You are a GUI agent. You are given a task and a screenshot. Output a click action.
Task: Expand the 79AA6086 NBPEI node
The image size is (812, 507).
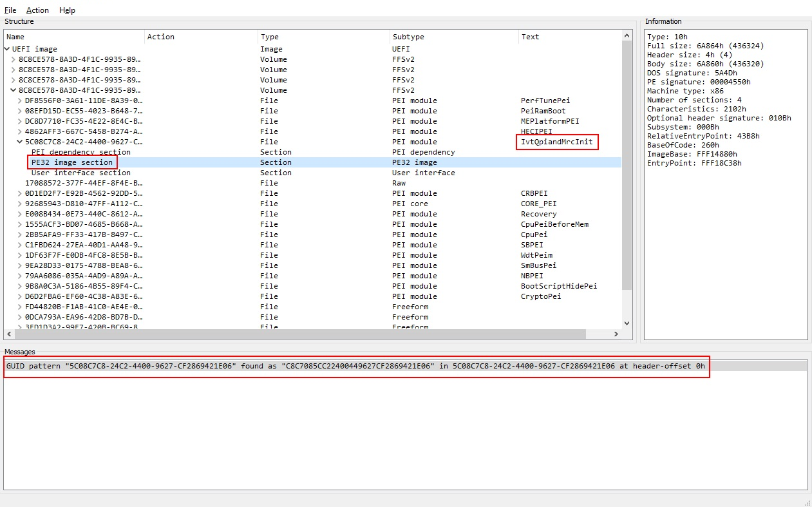[20, 276]
